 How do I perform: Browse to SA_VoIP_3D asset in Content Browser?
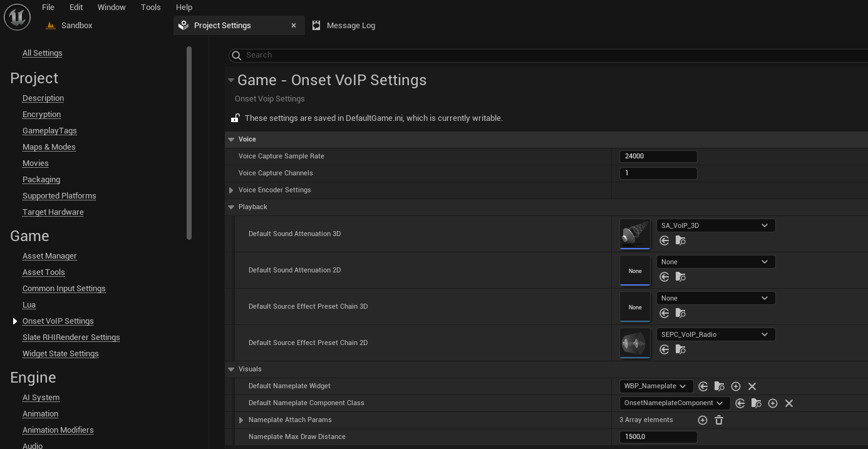pos(681,241)
